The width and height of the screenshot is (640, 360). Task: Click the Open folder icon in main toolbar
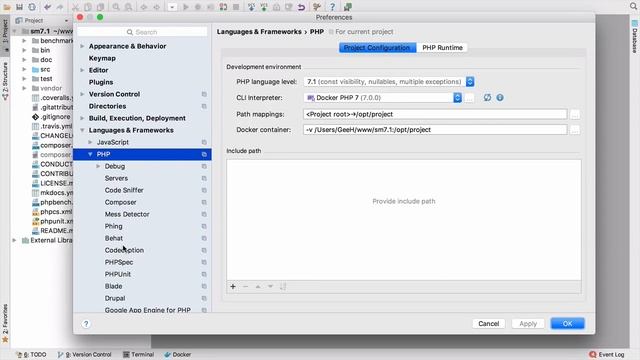click(7, 7)
